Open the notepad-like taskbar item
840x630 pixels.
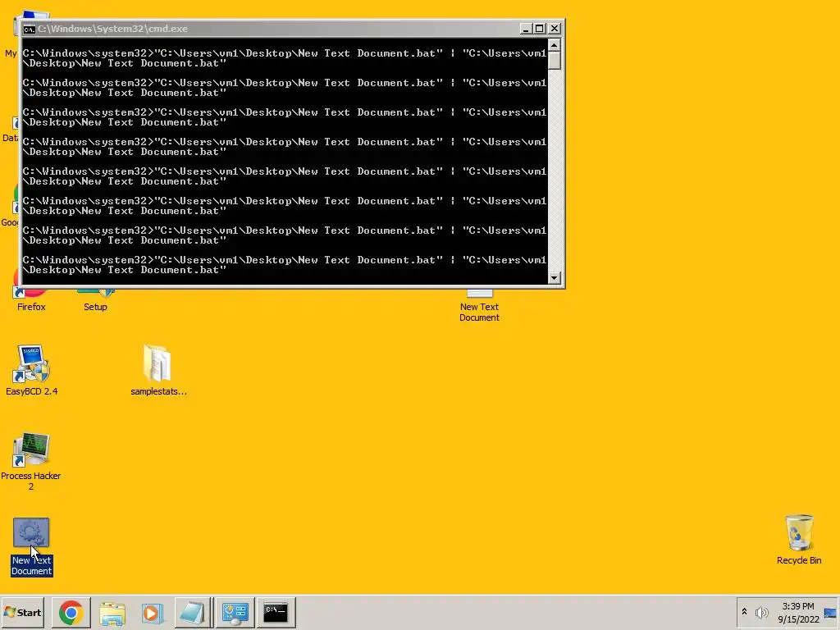pos(192,612)
